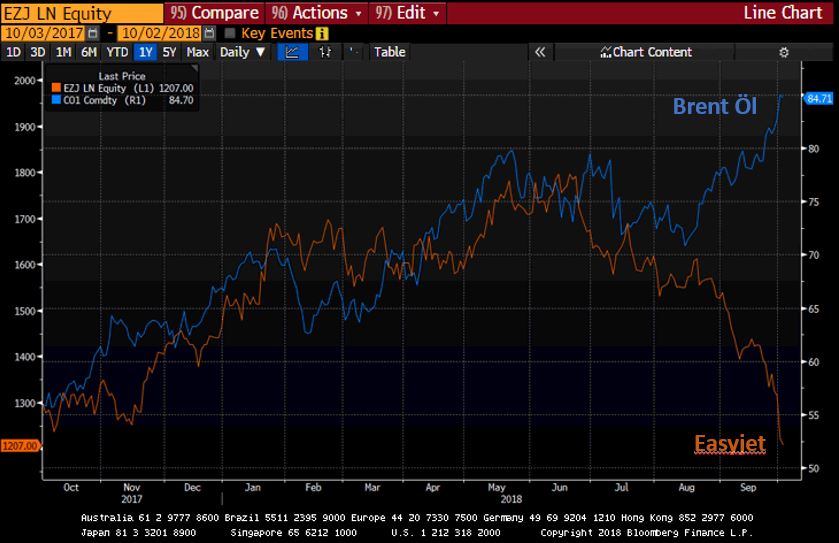Edit the end date 10/02/2018 field

(161, 33)
